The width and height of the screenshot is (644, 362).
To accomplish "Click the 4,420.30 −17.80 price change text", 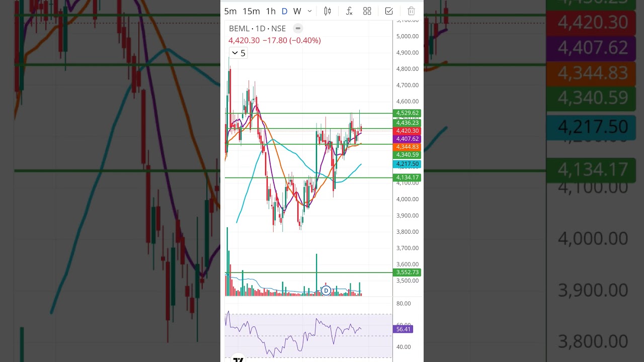I will click(x=275, y=40).
